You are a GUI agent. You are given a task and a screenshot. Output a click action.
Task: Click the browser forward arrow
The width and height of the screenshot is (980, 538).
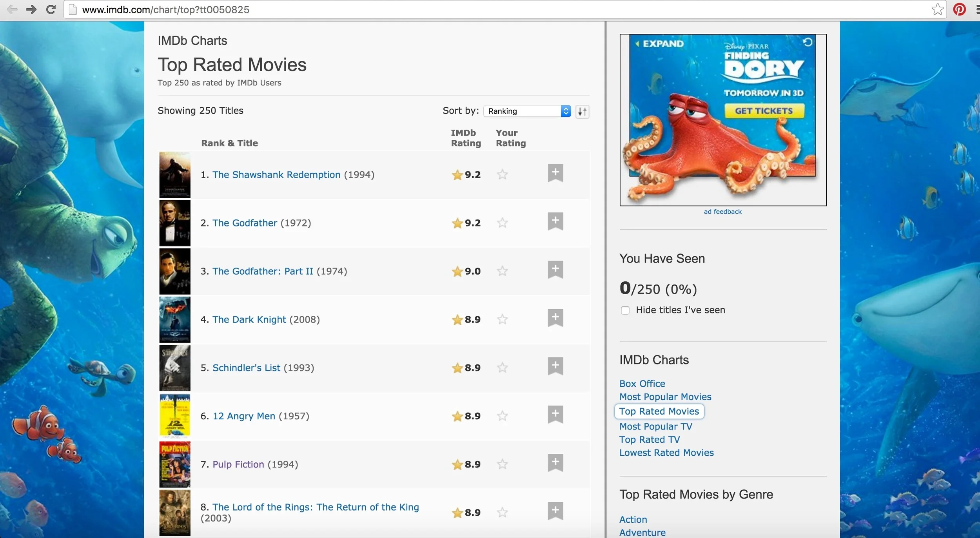31,9
